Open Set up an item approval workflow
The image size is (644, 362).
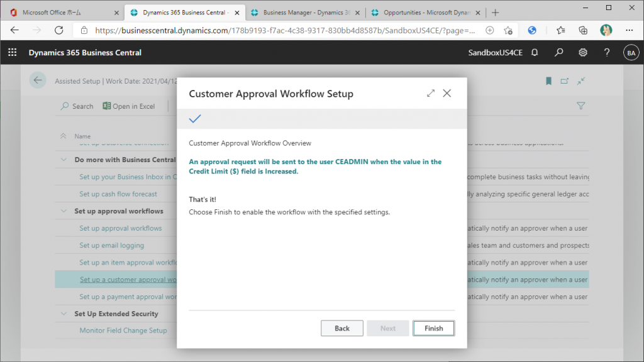pyautogui.click(x=128, y=262)
